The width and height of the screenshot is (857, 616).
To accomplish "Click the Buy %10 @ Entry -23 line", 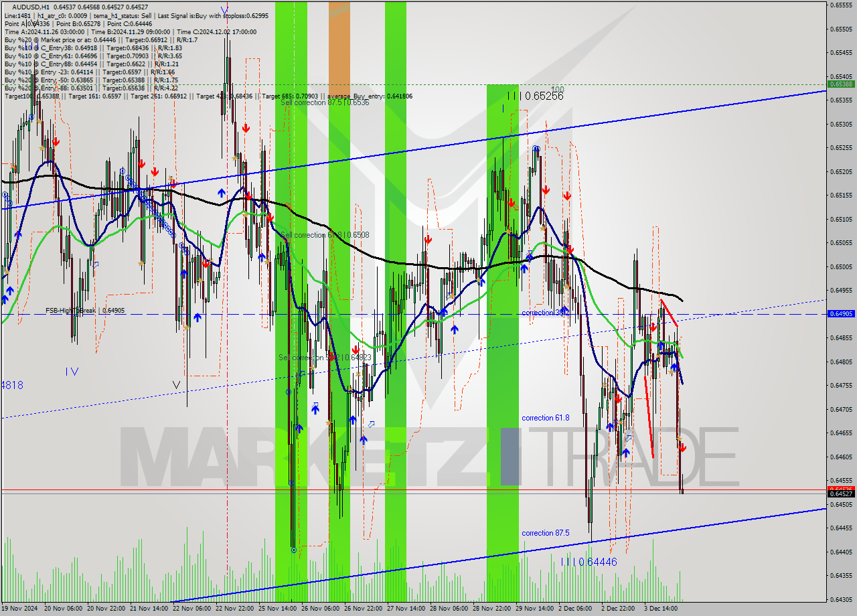I will point(90,72).
